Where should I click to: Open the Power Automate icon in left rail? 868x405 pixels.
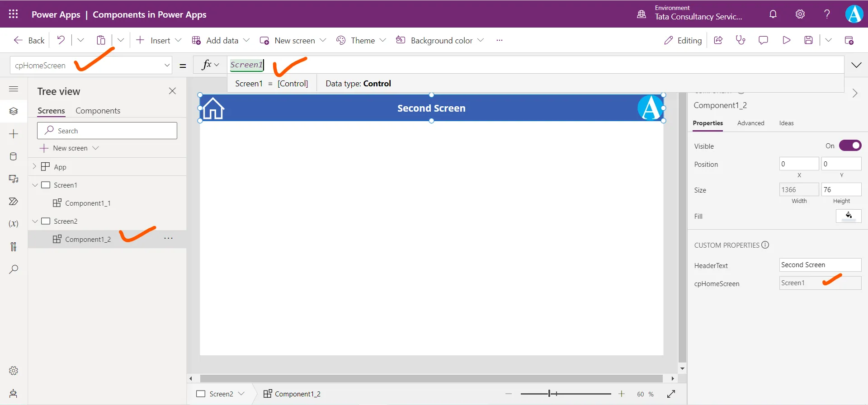[x=14, y=202]
